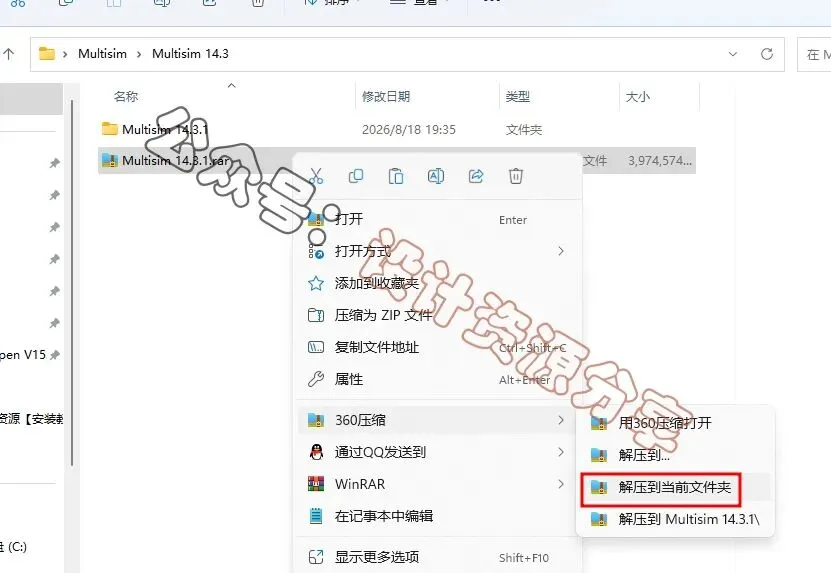Choose 压缩为 ZIP 文件
Viewport: 831px width, 573px height.
click(437, 315)
